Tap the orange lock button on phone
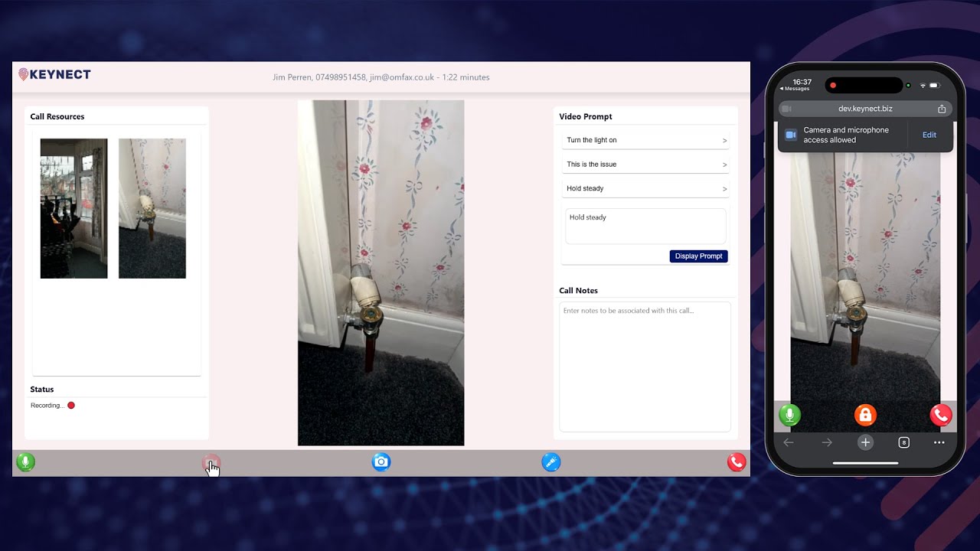The image size is (980, 551). click(x=865, y=415)
